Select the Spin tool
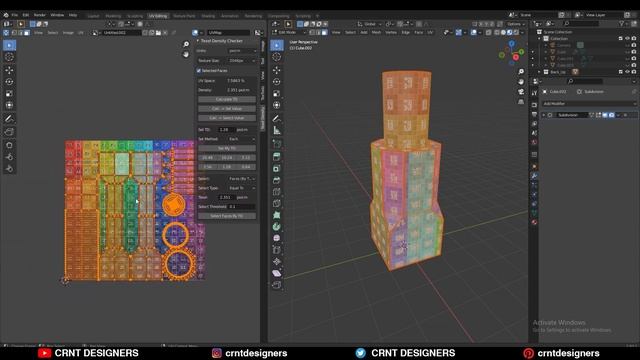The image size is (640, 360). point(277,227)
